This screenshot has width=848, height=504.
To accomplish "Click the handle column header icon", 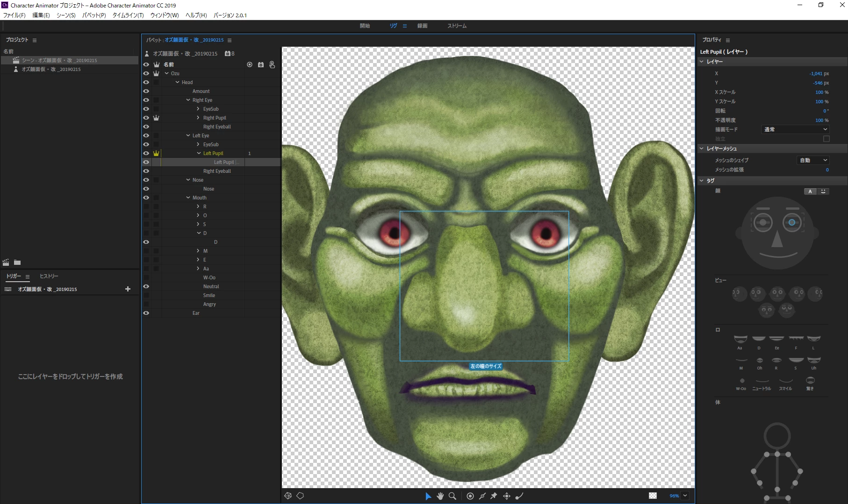I will pyautogui.click(x=250, y=64).
